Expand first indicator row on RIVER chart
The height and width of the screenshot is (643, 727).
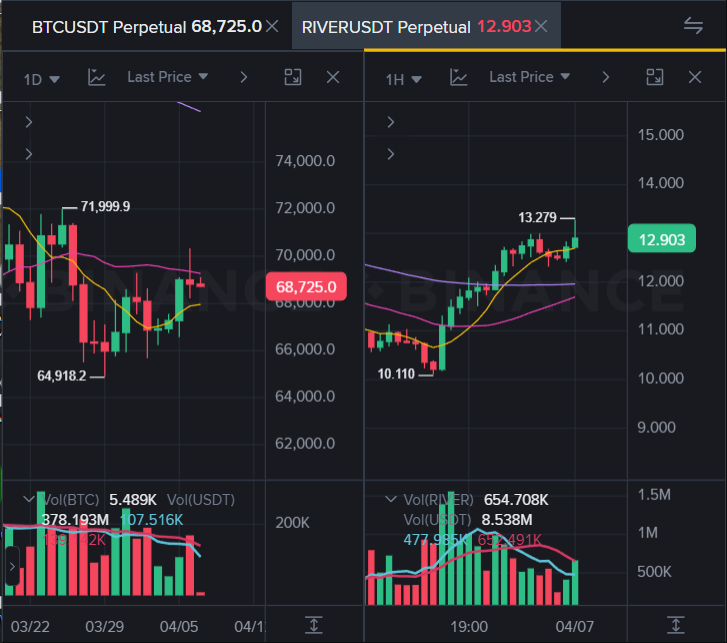(x=391, y=122)
